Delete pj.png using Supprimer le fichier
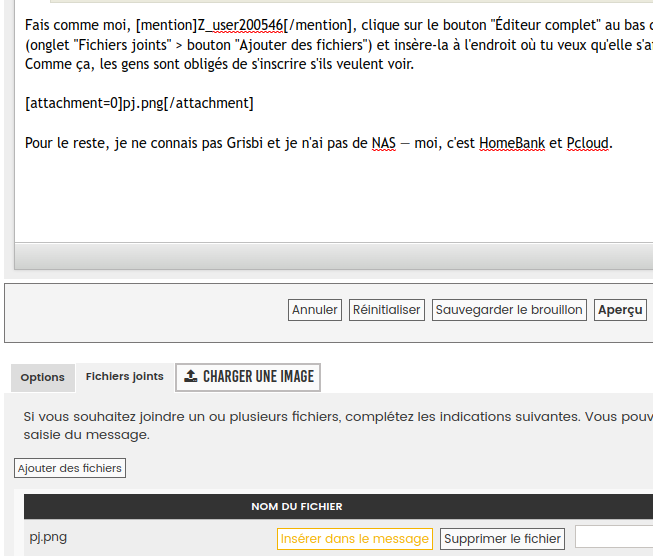The width and height of the screenshot is (653, 556). (503, 539)
